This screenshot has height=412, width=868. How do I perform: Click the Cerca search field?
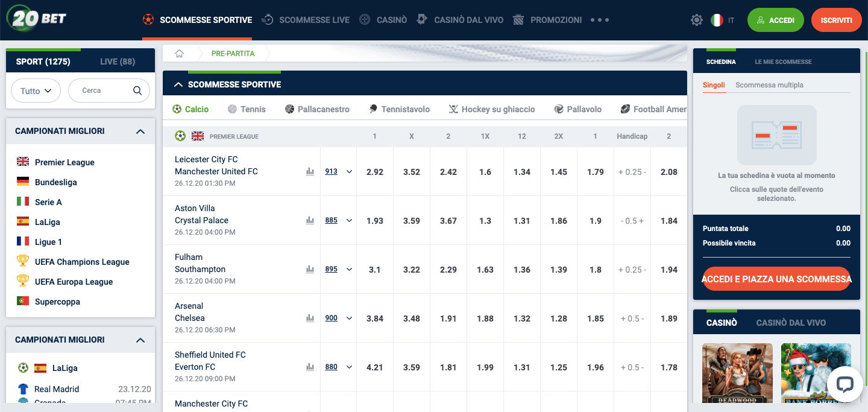click(x=108, y=90)
